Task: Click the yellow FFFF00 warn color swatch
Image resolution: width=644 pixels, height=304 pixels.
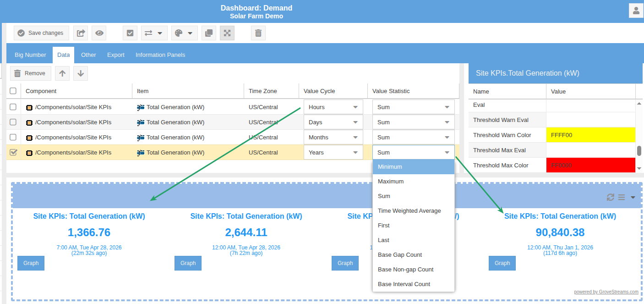Action: pos(591,135)
